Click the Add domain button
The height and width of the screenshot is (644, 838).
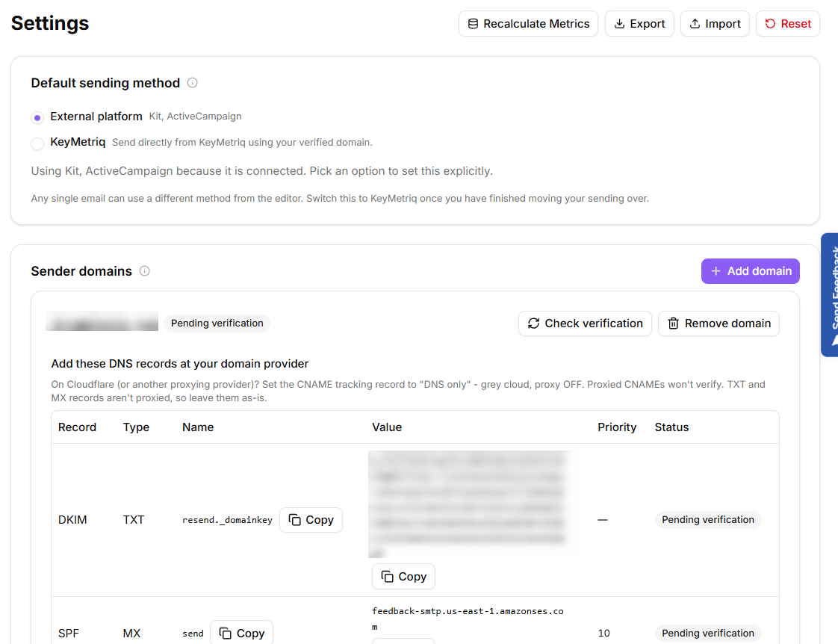point(751,271)
